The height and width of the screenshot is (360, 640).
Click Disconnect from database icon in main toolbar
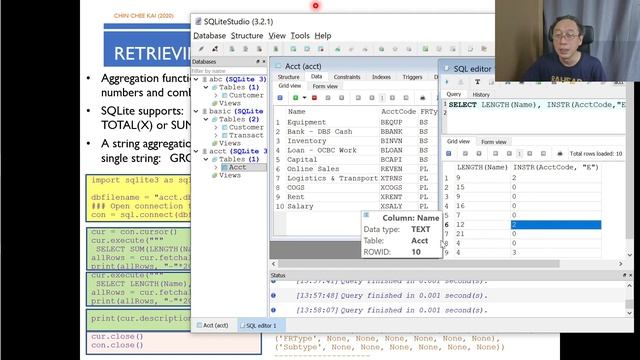point(215,49)
